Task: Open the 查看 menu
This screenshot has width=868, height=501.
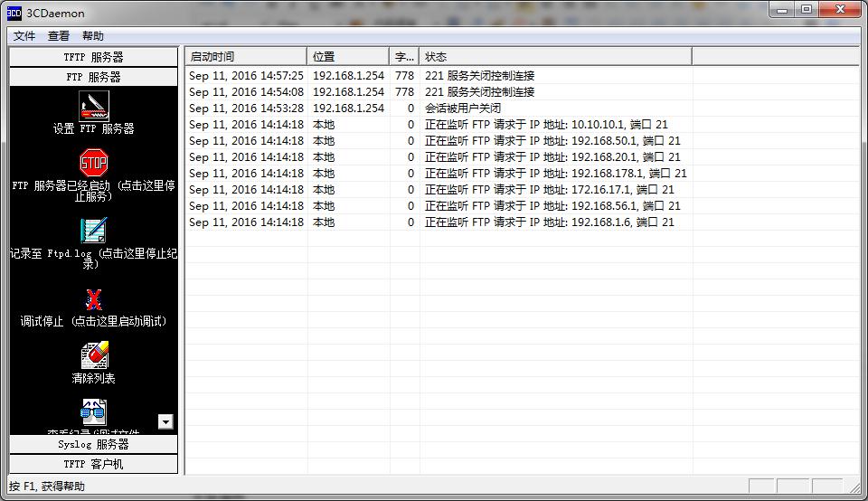Action: tap(59, 36)
